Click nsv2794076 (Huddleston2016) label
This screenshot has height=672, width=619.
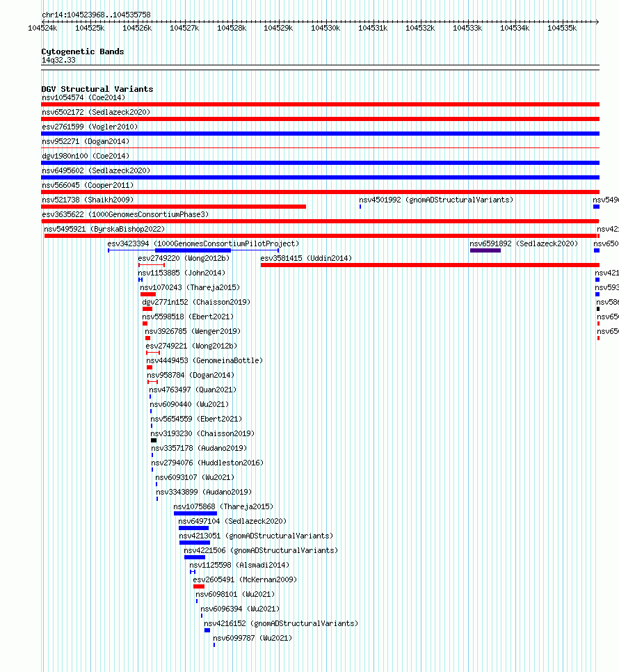[x=207, y=462]
